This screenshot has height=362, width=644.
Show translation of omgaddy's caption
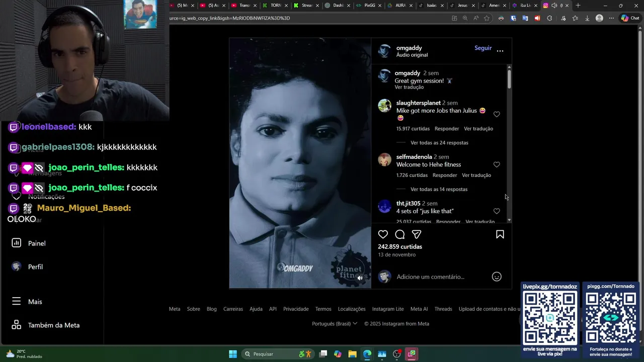409,87
